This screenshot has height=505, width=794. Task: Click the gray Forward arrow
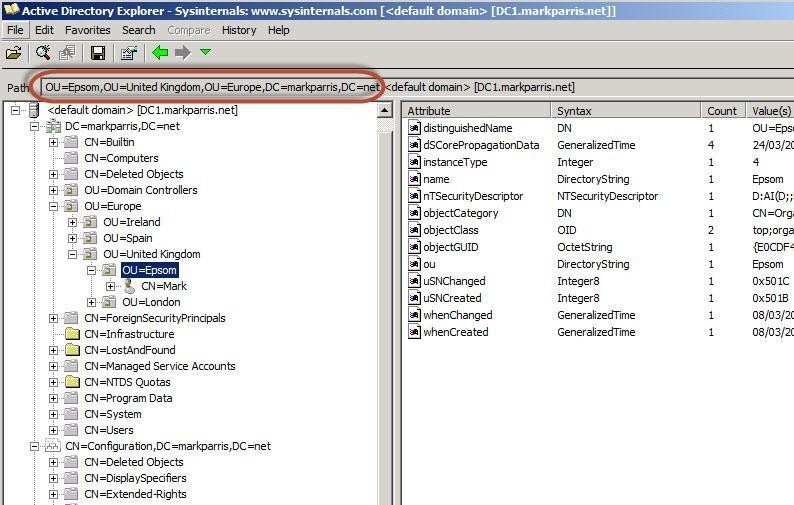click(x=183, y=53)
